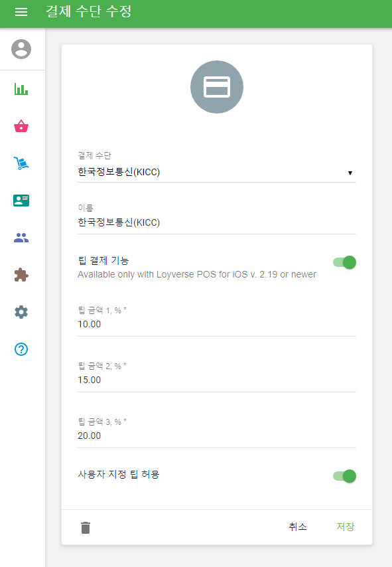
Task: Open the navigation hamburger menu
Action: point(21,13)
